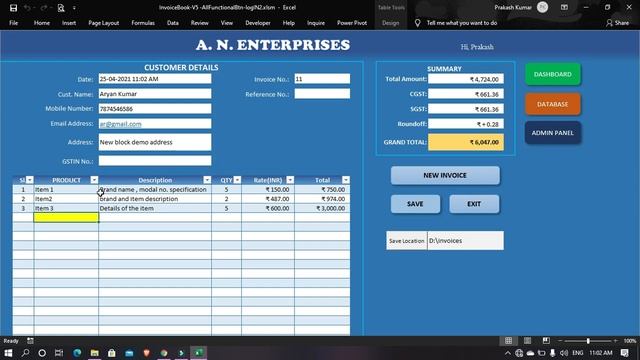
Task: Click the ar@gmail.com email link
Action: pyautogui.click(x=120, y=124)
